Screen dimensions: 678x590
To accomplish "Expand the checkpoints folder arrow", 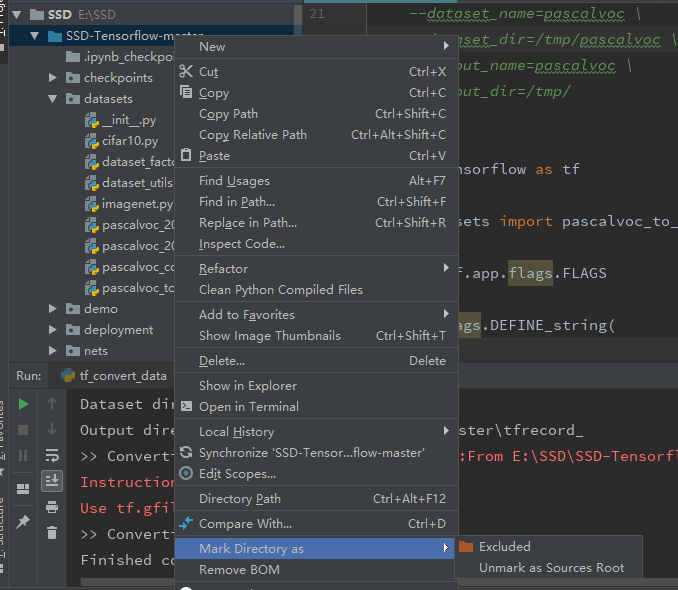I will click(53, 78).
